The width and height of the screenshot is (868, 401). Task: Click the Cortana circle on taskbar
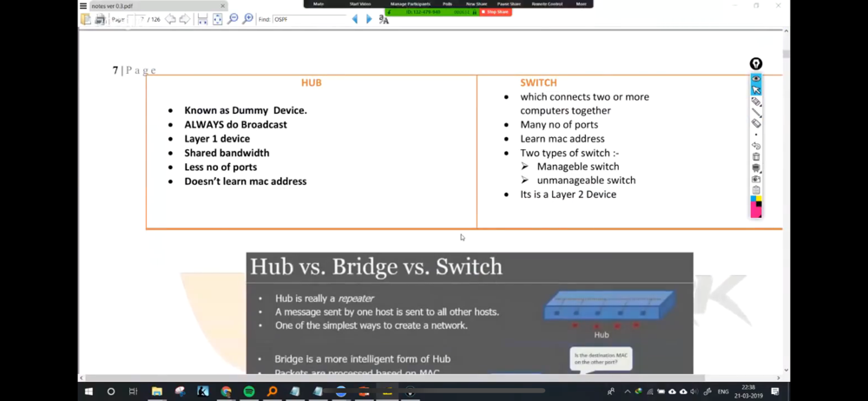111,391
